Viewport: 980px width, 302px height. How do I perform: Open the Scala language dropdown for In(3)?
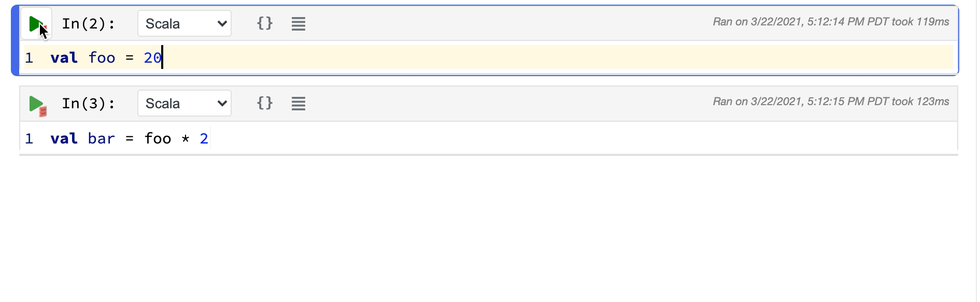184,104
